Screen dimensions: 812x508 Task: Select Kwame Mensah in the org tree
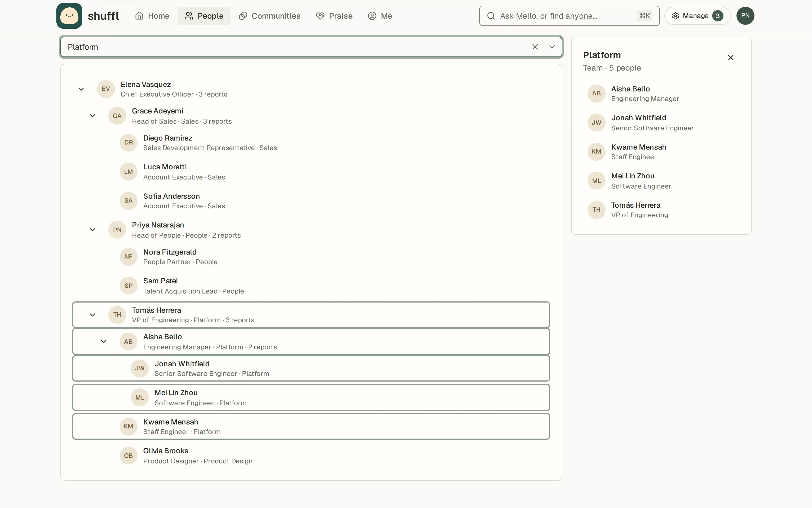coord(311,426)
